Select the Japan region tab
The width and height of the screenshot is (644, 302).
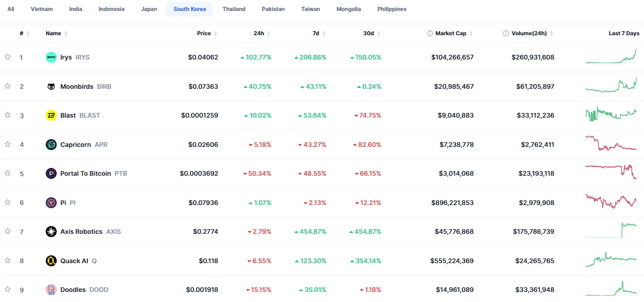click(x=149, y=9)
